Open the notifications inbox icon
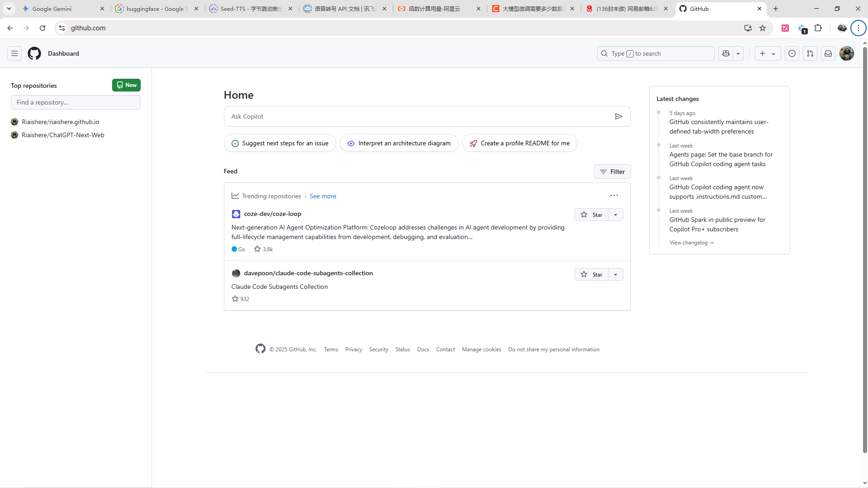868x488 pixels. coord(828,53)
